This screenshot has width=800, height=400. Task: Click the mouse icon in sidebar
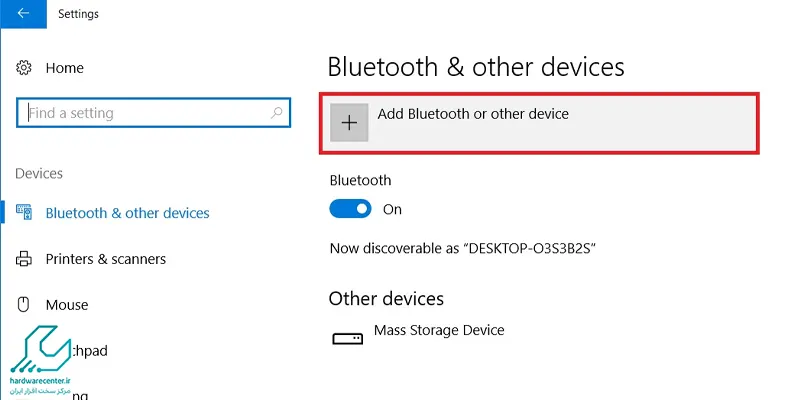coord(23,305)
